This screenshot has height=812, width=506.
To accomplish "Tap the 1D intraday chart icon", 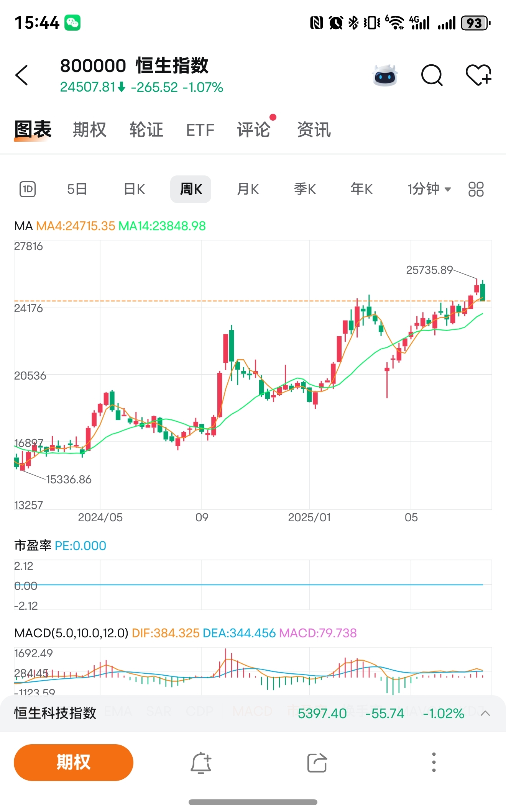I will (x=28, y=189).
